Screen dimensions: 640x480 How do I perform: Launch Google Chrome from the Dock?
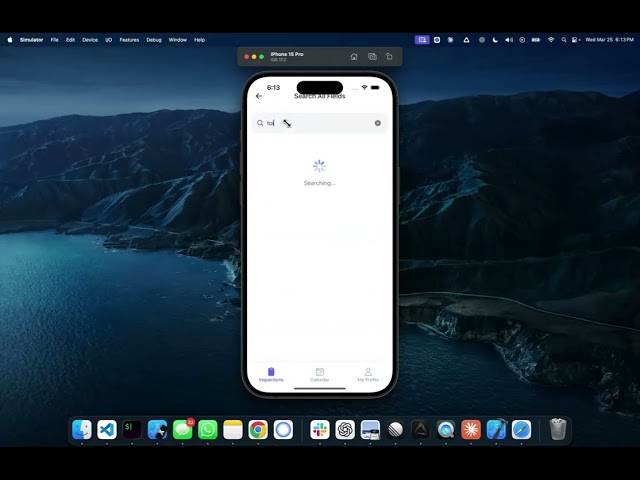[x=258, y=429]
